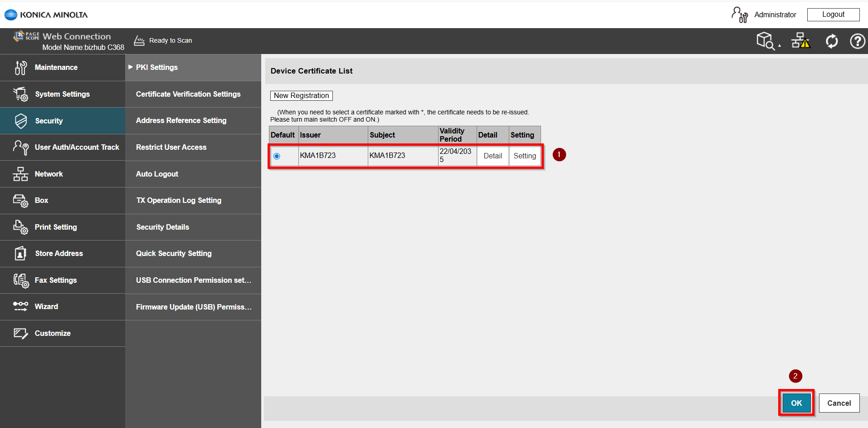
Task: Open the Auto Logout menu item
Action: point(157,174)
